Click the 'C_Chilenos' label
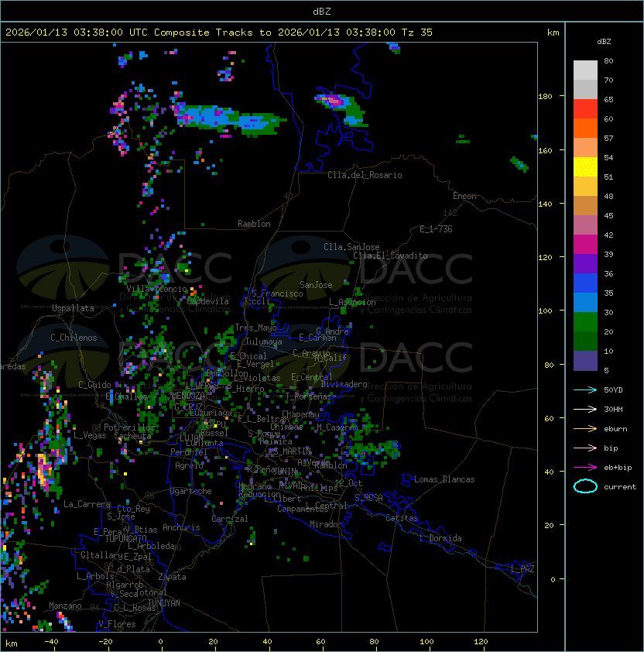 click(x=74, y=338)
